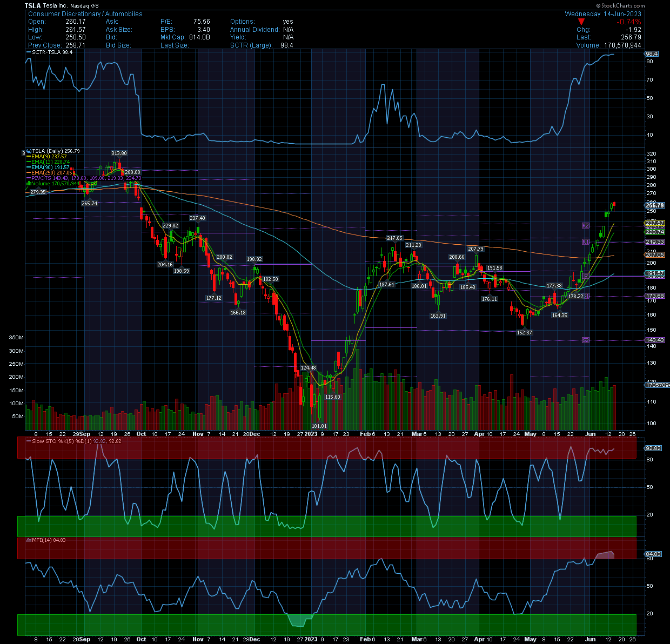670x644 pixels.
Task: Click the StockCharts.com copyright label
Action: (621, 5)
